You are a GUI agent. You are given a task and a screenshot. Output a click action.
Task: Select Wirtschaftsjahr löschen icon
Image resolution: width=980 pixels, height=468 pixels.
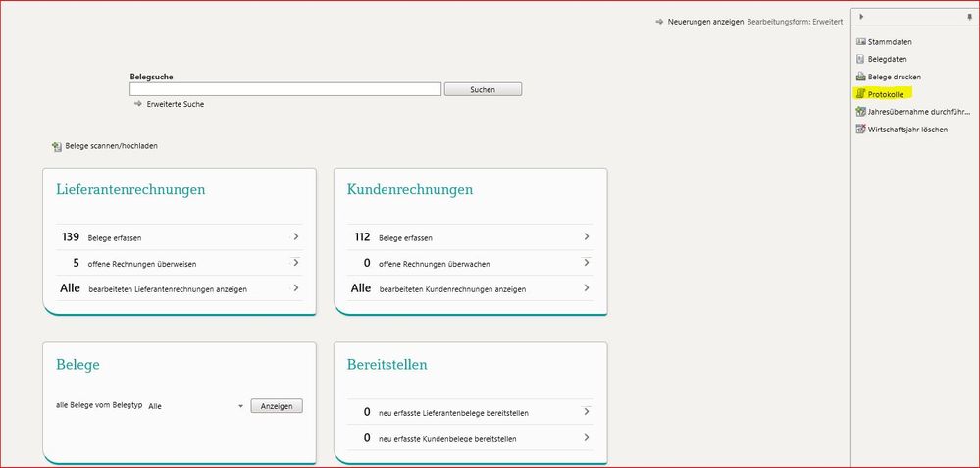click(x=860, y=130)
